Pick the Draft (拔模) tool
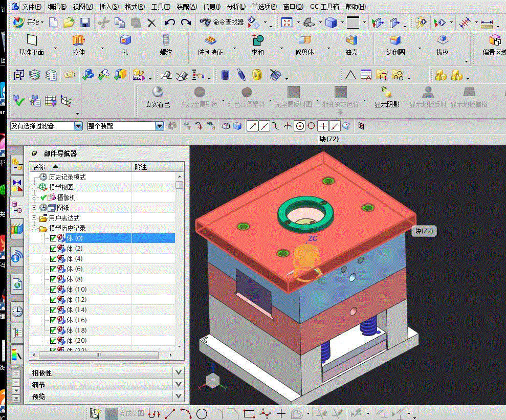Viewport: 506px width, 420px height. tap(442, 45)
